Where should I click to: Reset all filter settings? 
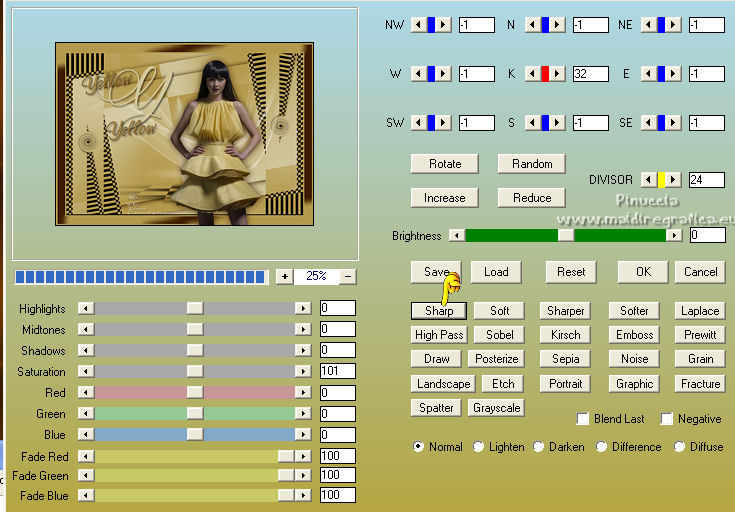pos(571,272)
